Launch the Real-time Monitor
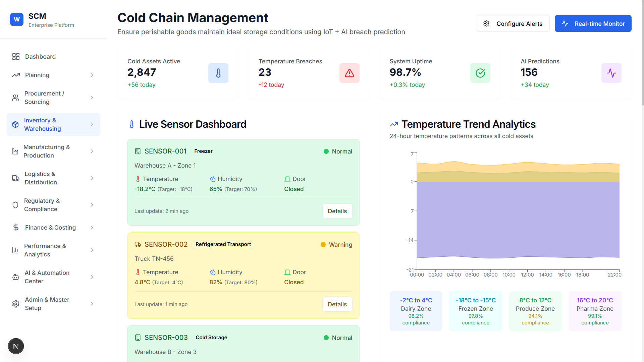Image resolution: width=644 pixels, height=362 pixels. point(593,23)
